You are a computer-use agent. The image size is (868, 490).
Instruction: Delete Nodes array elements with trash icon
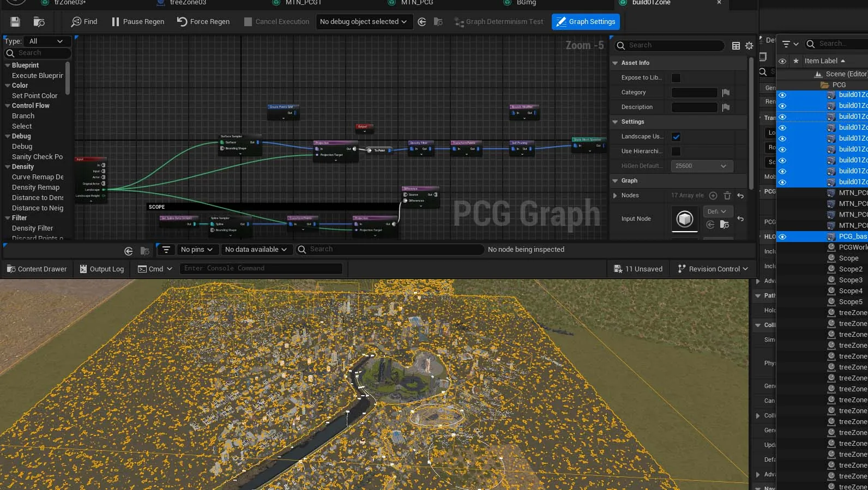coord(727,195)
